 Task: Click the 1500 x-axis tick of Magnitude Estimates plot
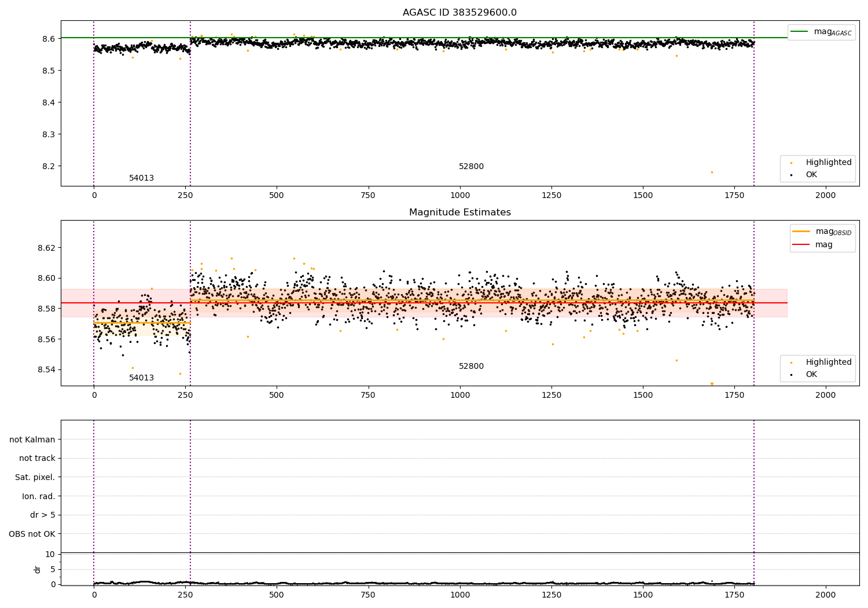point(643,395)
